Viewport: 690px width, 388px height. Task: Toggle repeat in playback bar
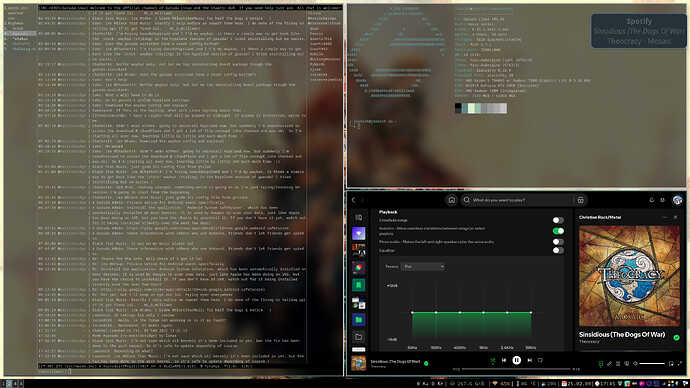540,360
